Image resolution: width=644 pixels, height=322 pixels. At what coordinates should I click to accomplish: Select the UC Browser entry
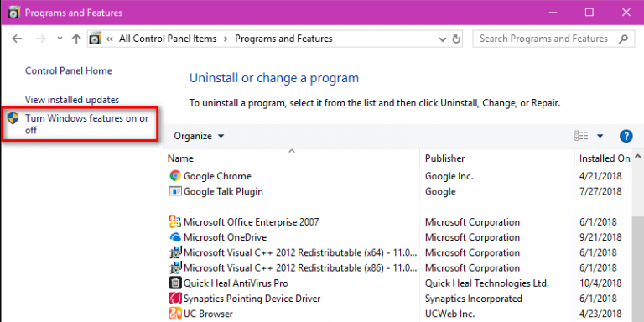pos(208,314)
